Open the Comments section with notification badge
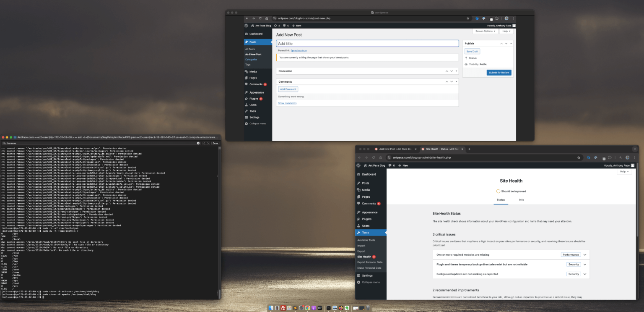The width and height of the screenshot is (644, 312). coord(255,84)
